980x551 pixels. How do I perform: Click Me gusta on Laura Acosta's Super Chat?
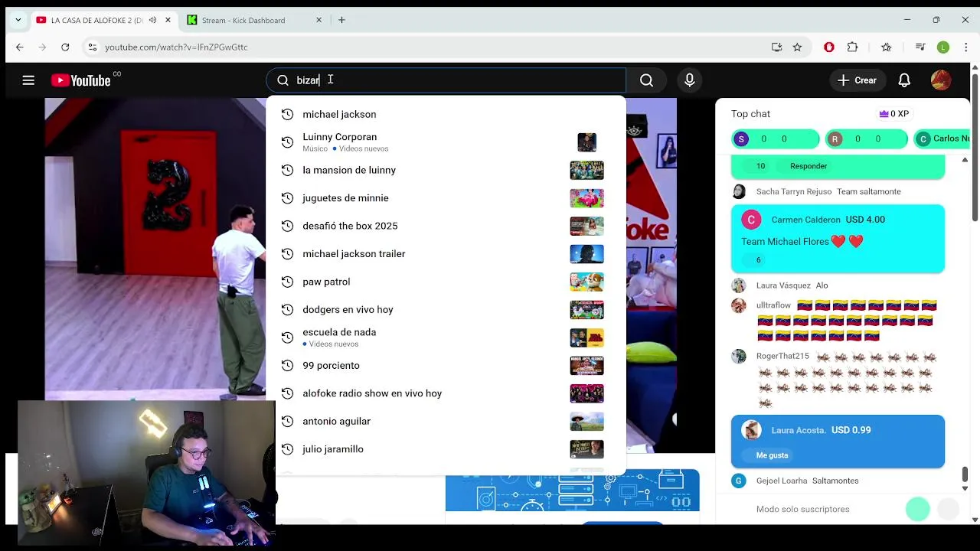click(772, 455)
